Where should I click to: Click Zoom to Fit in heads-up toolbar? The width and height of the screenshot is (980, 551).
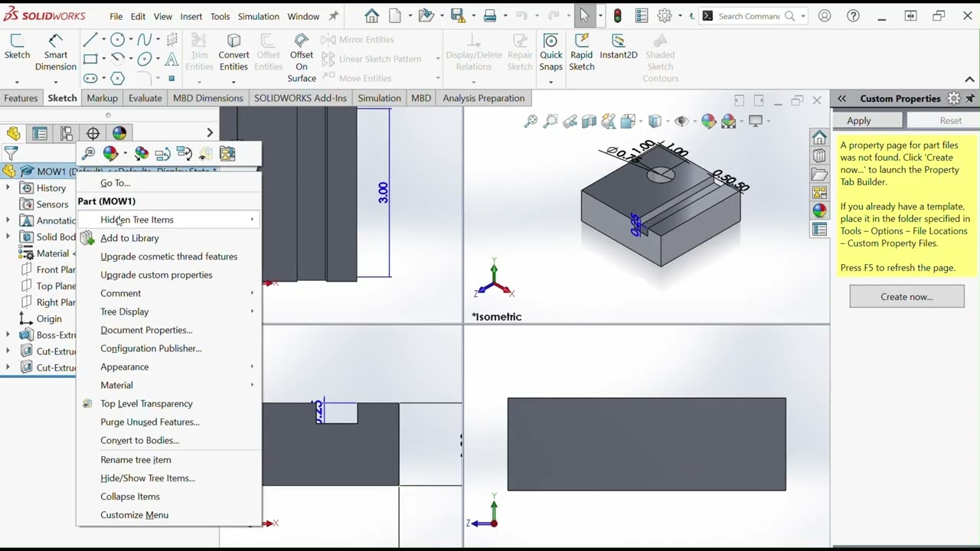(531, 121)
